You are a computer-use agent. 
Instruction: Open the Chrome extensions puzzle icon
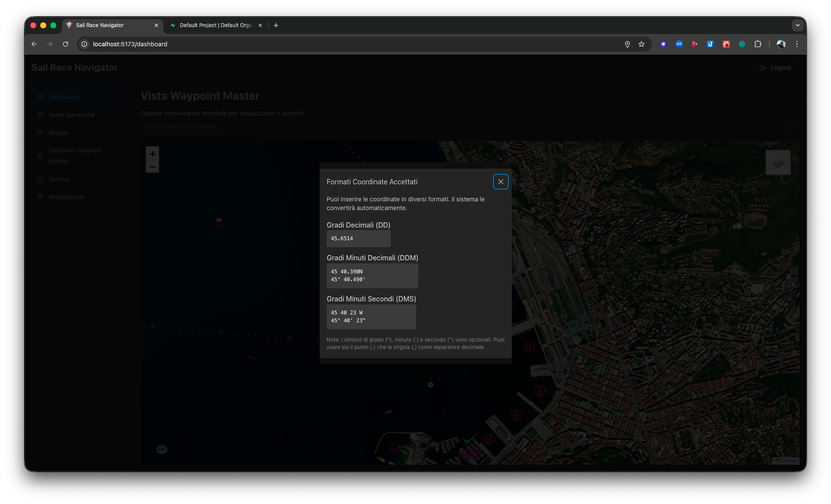click(x=758, y=44)
